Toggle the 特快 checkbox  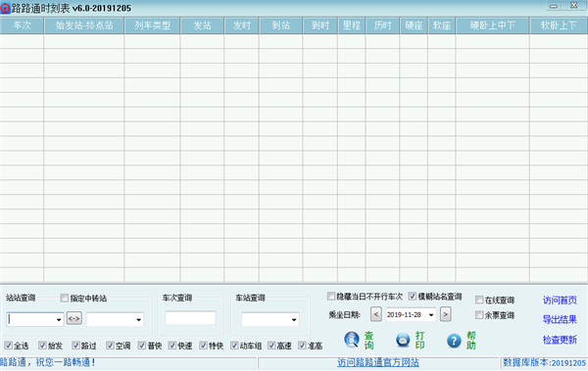203,346
